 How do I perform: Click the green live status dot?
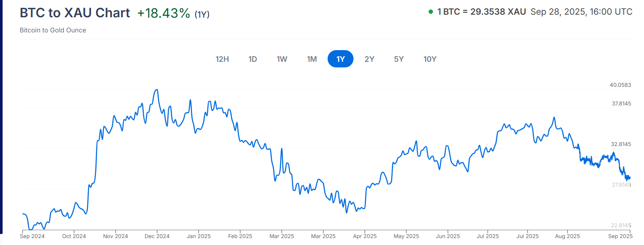[431, 12]
